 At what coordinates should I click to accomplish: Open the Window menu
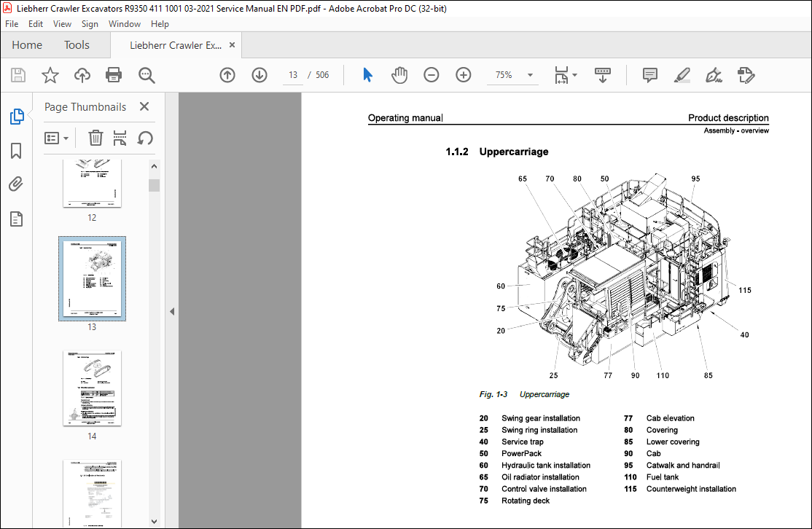pos(125,24)
